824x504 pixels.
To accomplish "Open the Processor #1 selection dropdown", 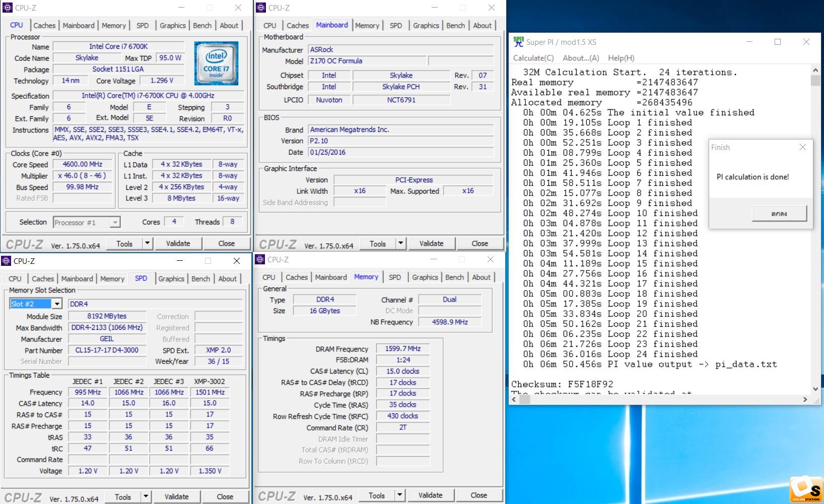I will (115, 222).
